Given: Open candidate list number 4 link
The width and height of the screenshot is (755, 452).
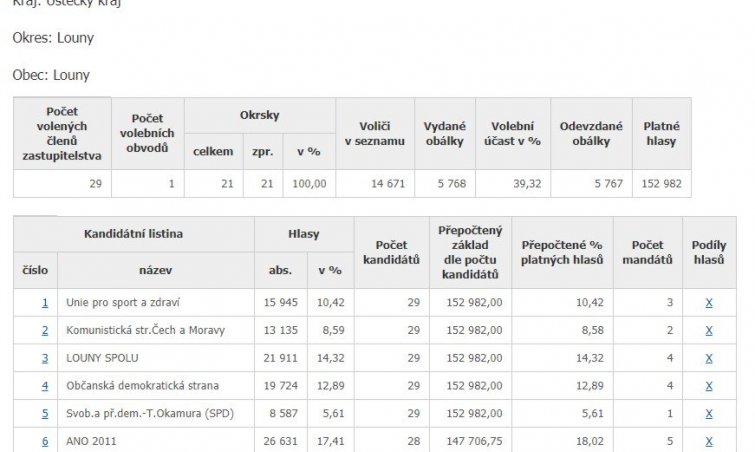Looking at the screenshot, I should coord(45,386).
